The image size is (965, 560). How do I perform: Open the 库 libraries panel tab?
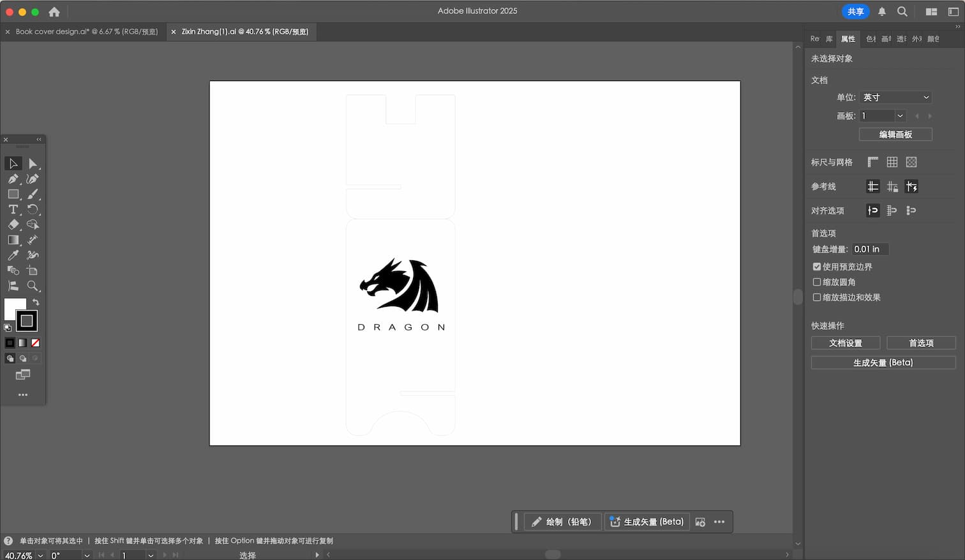(829, 39)
